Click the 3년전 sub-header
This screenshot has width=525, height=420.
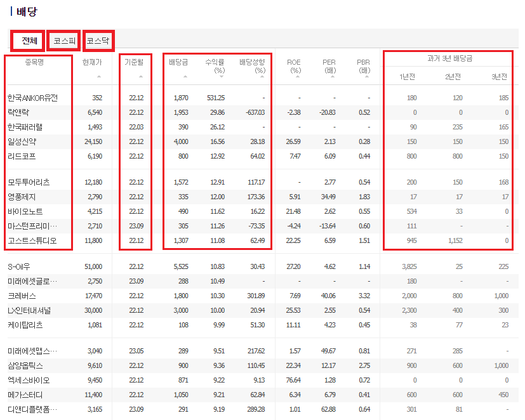[x=499, y=77]
